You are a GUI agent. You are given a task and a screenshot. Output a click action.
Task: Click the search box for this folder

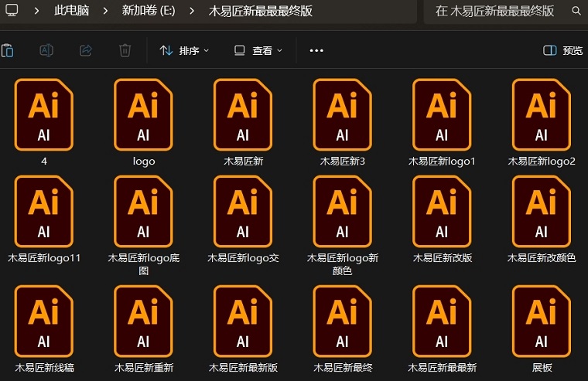(x=495, y=11)
